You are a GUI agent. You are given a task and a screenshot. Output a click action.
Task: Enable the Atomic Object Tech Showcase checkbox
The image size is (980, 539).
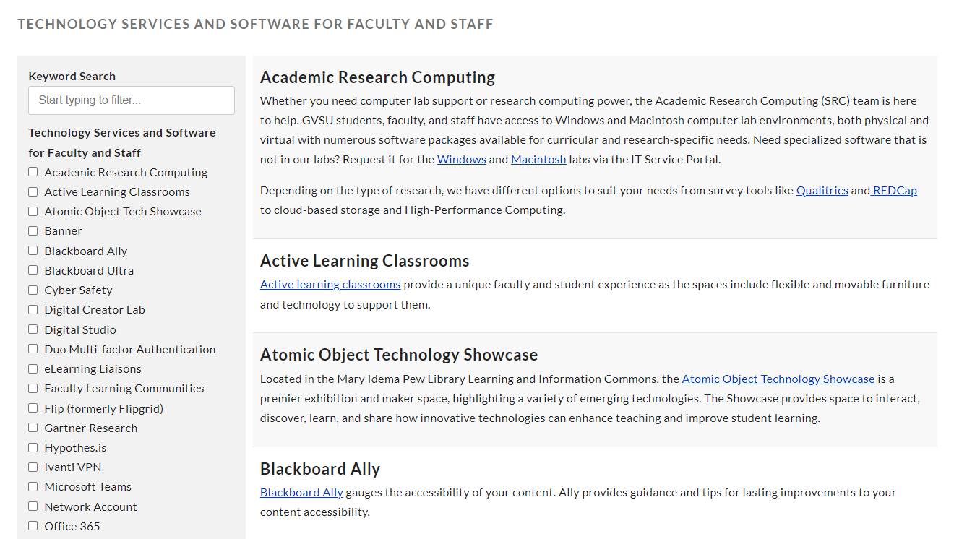(33, 211)
